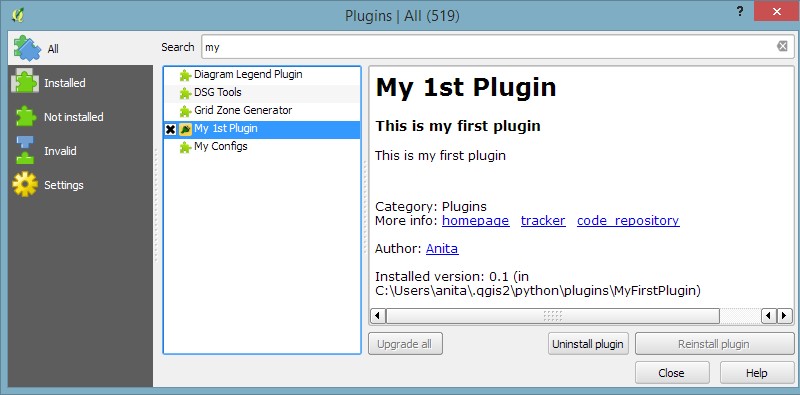Click the Installed plugins puzzle icon

pos(25,82)
